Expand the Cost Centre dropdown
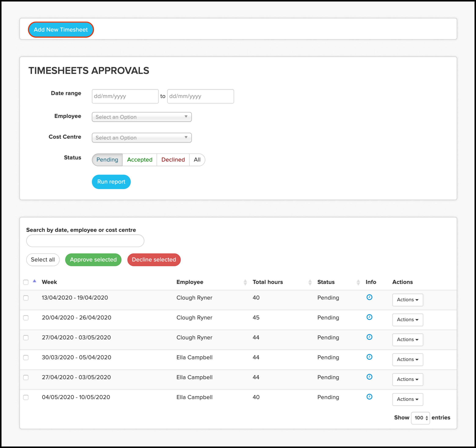 142,138
